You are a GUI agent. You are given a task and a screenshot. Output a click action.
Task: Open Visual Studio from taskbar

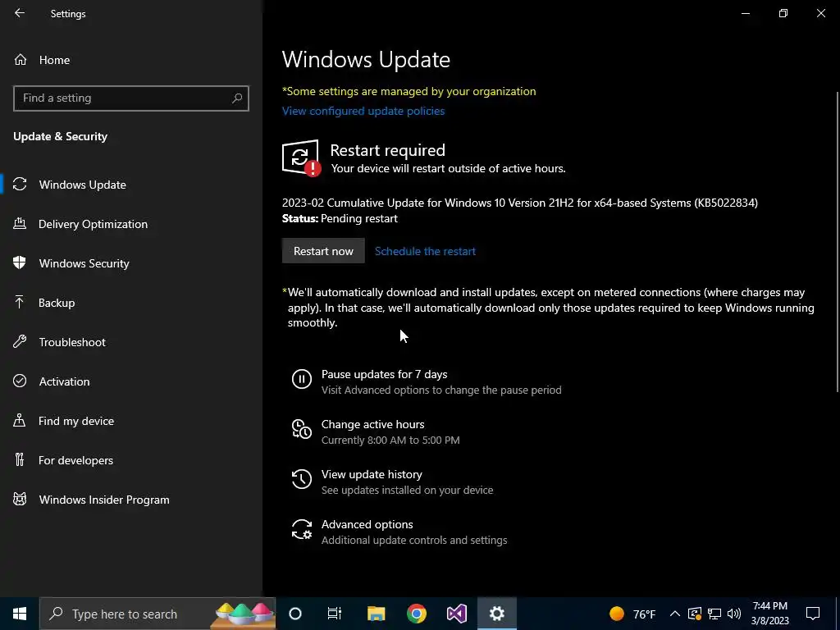coord(457,614)
